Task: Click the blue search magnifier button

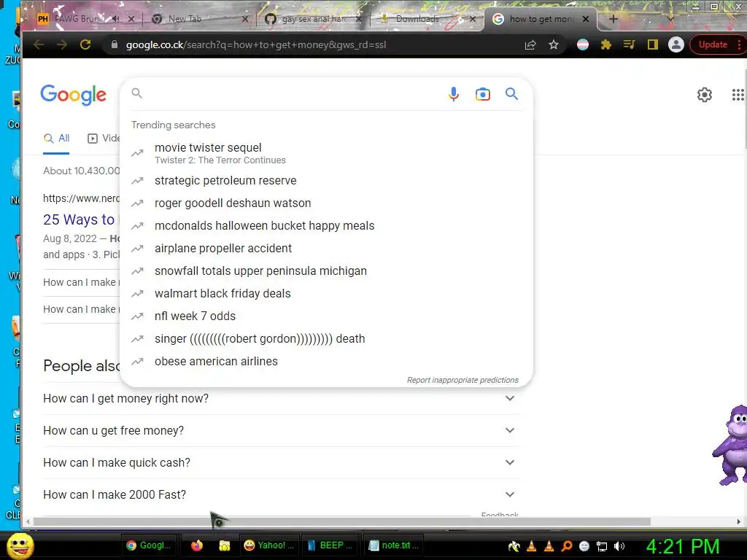Action: point(511,94)
